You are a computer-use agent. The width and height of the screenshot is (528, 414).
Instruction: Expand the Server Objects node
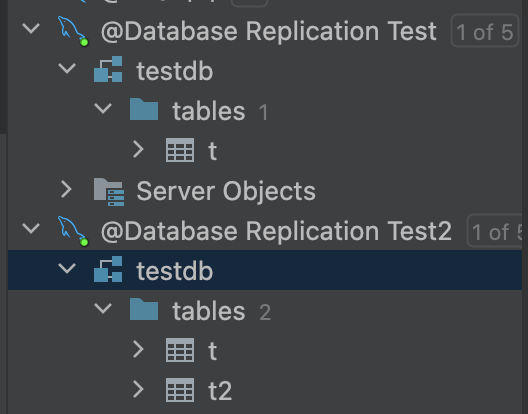coord(67,189)
